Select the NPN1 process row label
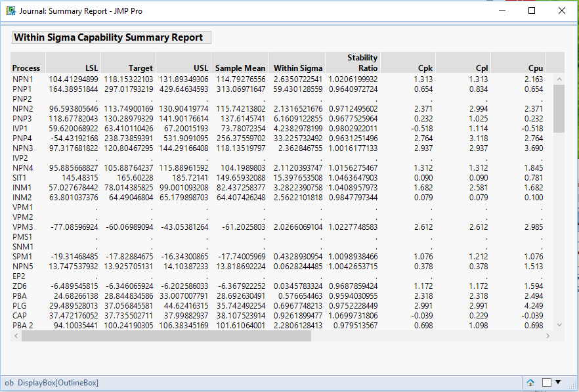579x392 pixels. [22, 79]
